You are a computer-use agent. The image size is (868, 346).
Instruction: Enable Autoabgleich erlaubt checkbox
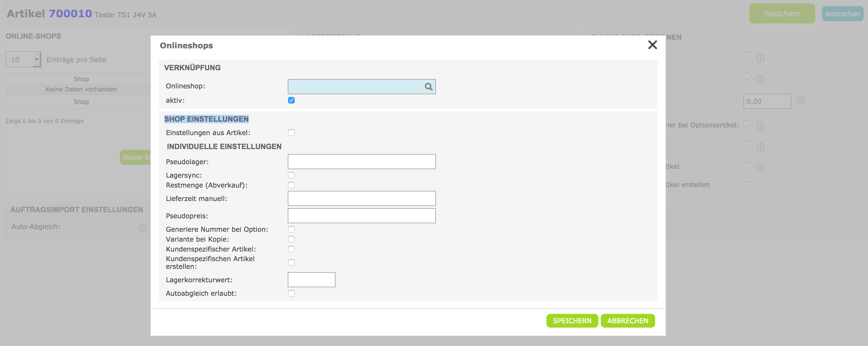coord(291,293)
